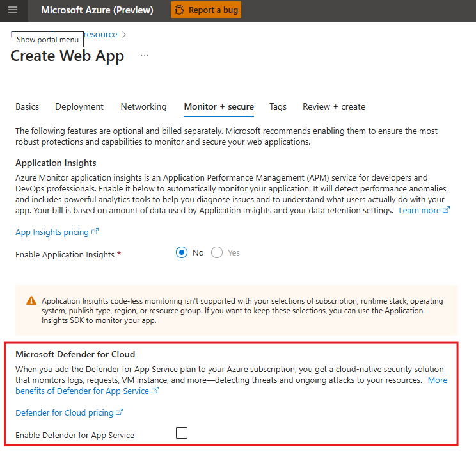Image resolution: width=476 pixels, height=456 pixels.
Task: Go to the Review + create tab
Action: pos(334,106)
